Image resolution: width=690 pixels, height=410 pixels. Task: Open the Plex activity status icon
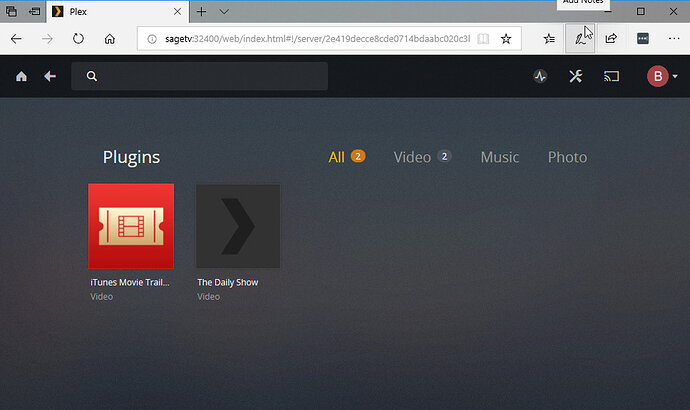pos(540,76)
